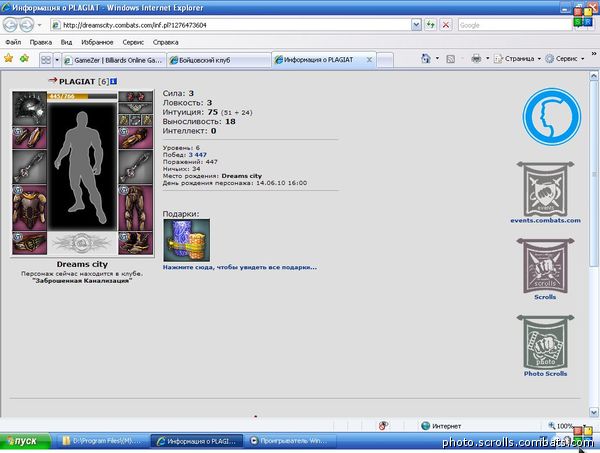The height and width of the screenshot is (453, 600).
Task: Open the Scrolls banner link
Action: pos(545,269)
